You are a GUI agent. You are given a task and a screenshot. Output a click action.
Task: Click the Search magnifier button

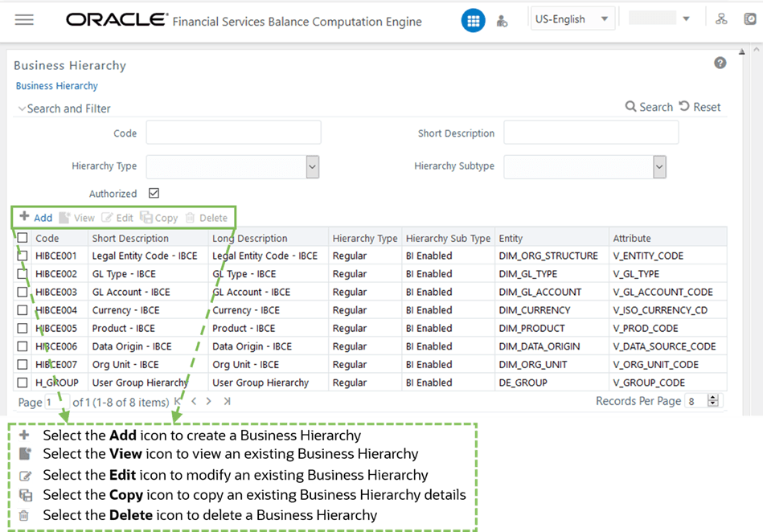coord(649,107)
